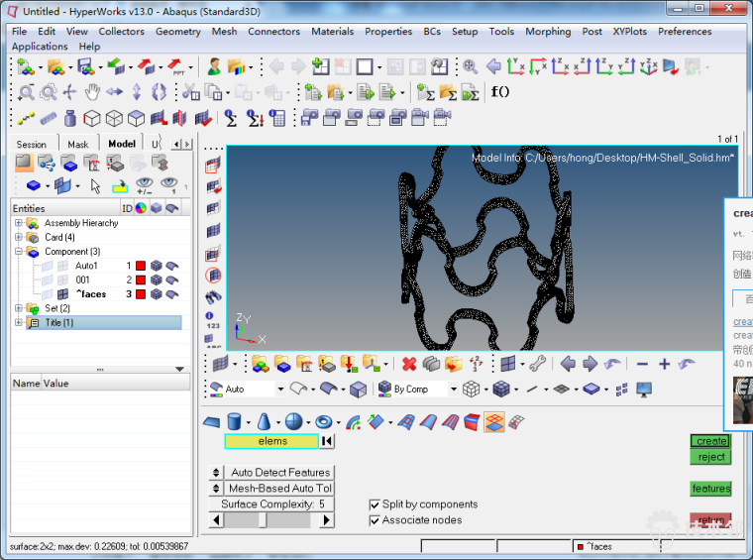Click the red X delete icon

[409, 364]
